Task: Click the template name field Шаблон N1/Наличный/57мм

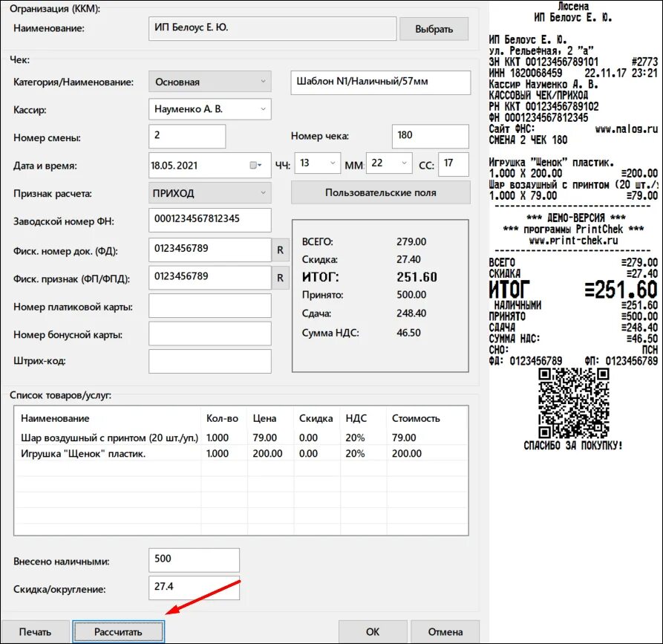Action: (x=381, y=82)
